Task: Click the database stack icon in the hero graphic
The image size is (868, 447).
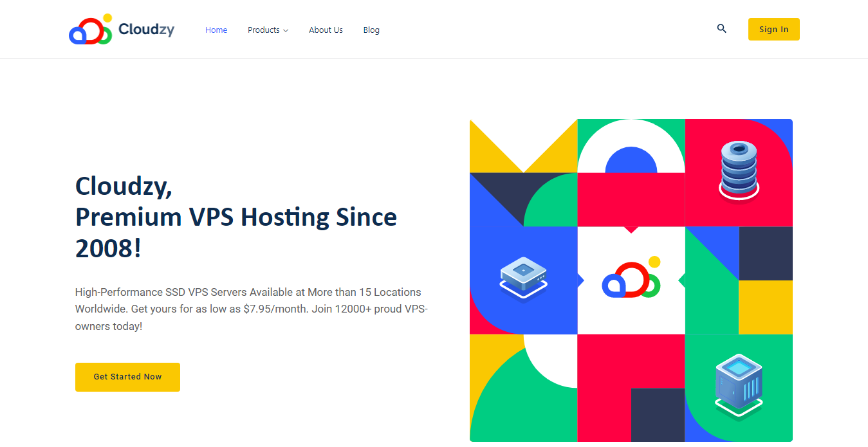Action: (x=739, y=170)
